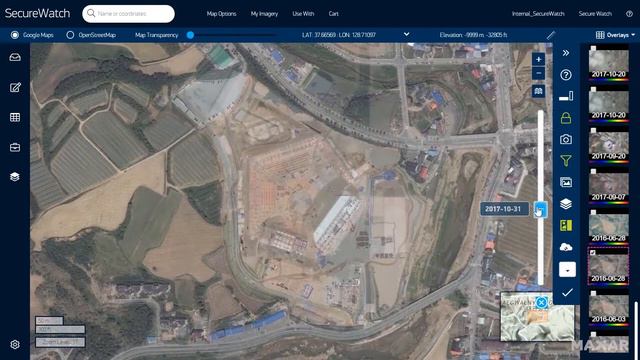The height and width of the screenshot is (360, 640).
Task: Toggle the green padlock lock icon
Action: click(566, 118)
